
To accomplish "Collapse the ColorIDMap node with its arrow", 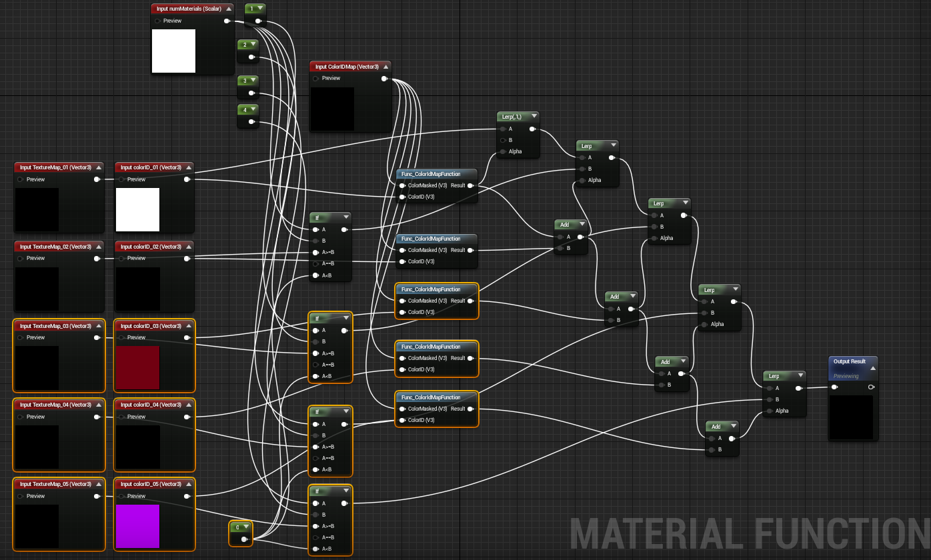I will click(385, 67).
